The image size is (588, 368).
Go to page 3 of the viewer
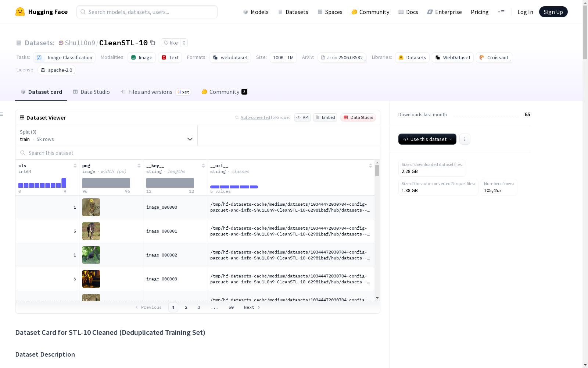(199, 307)
